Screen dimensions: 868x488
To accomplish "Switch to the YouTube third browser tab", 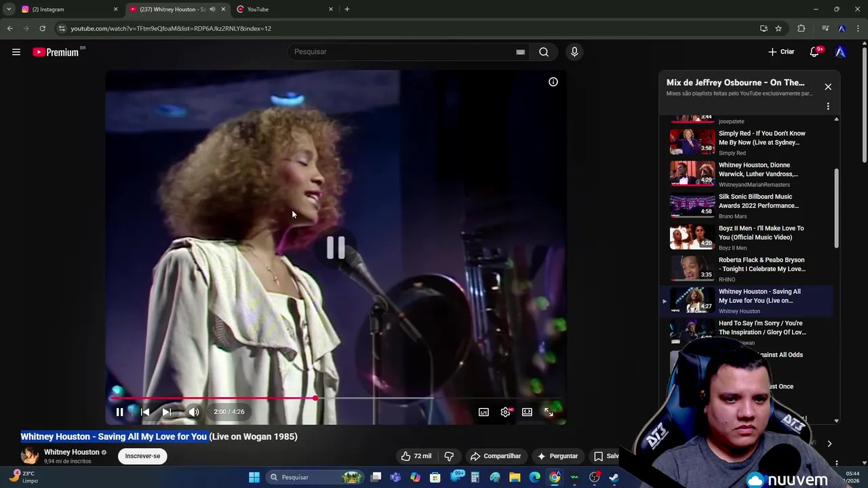I will point(285,9).
